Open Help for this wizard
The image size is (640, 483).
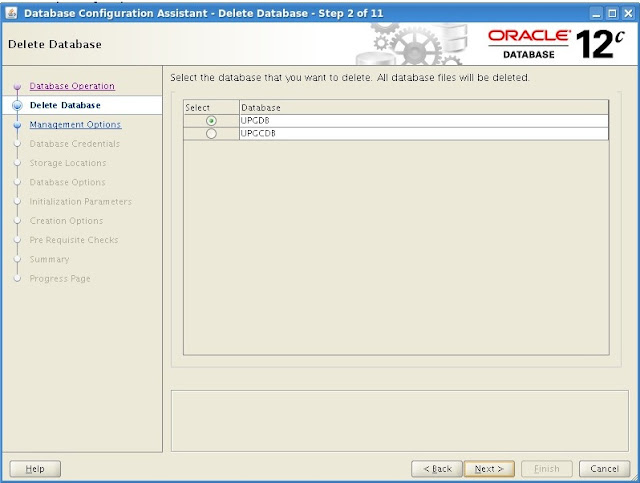point(35,469)
